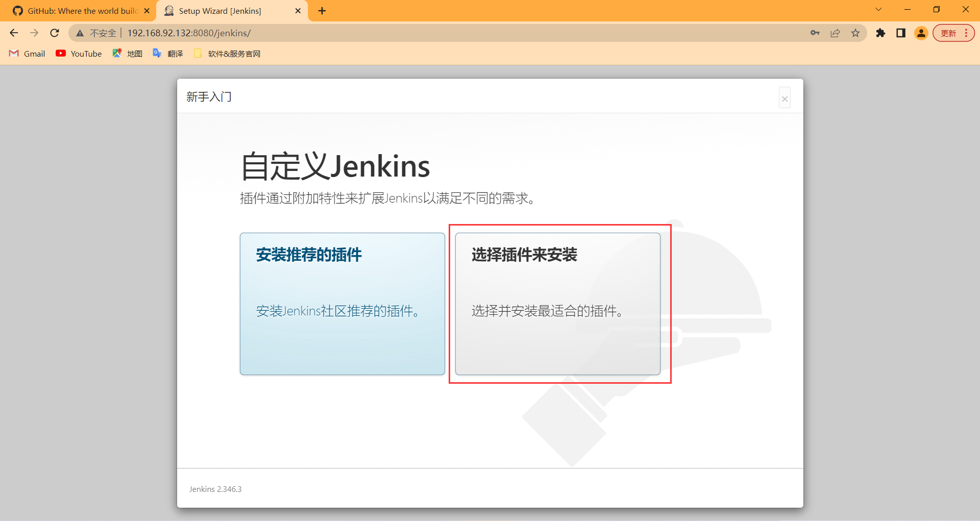Close the GitHub tab
This screenshot has height=521, width=980.
tap(147, 11)
